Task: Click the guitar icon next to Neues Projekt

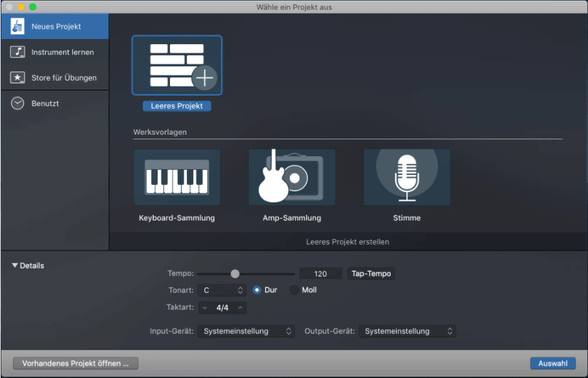Action: point(18,26)
